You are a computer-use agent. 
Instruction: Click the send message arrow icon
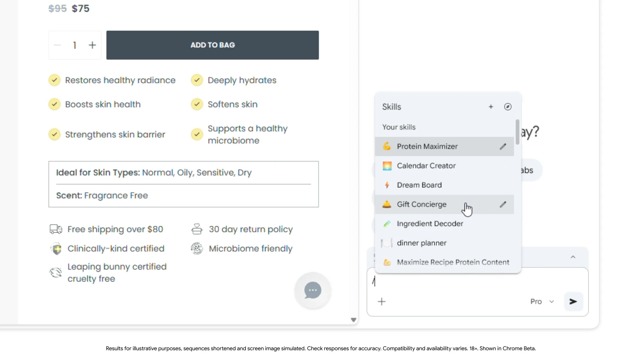point(573,301)
